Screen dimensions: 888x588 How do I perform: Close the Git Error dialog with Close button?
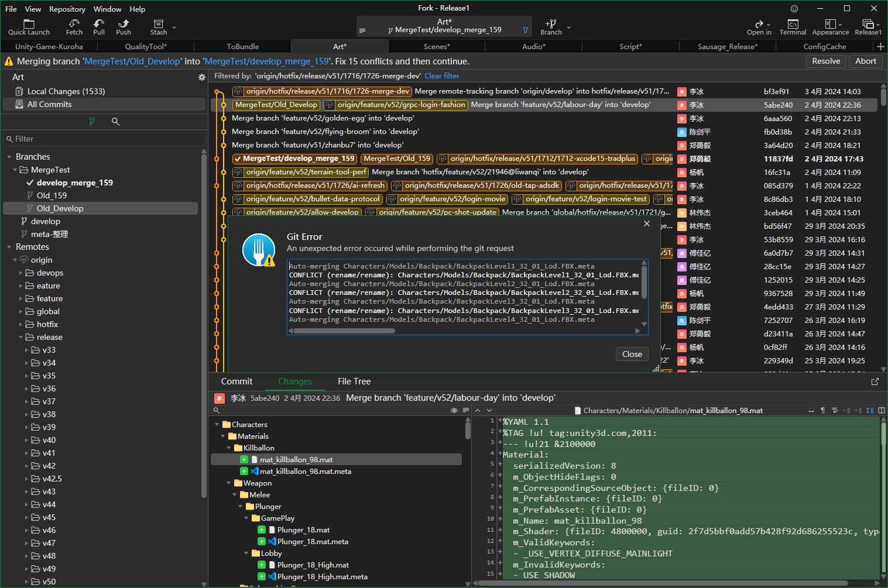point(632,354)
